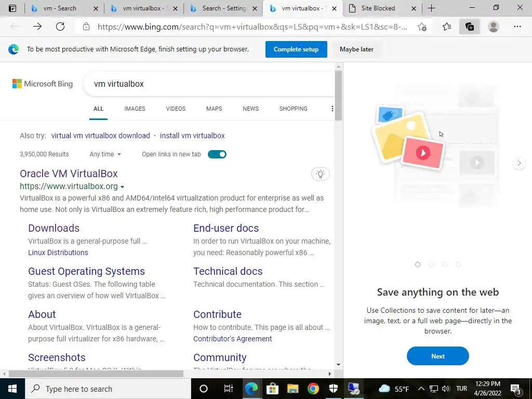Expand virtualbox.org URL dropdown arrow
This screenshot has height=399, width=532.
[x=123, y=187]
